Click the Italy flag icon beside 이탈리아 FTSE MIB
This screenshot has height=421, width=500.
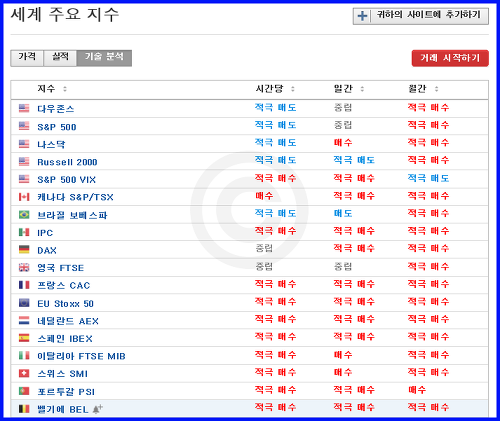click(x=24, y=356)
